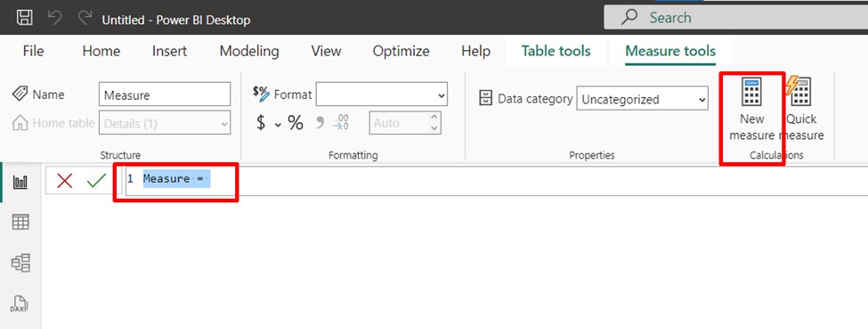Open the Help tab
This screenshot has height=329, width=868.
pos(475,51)
